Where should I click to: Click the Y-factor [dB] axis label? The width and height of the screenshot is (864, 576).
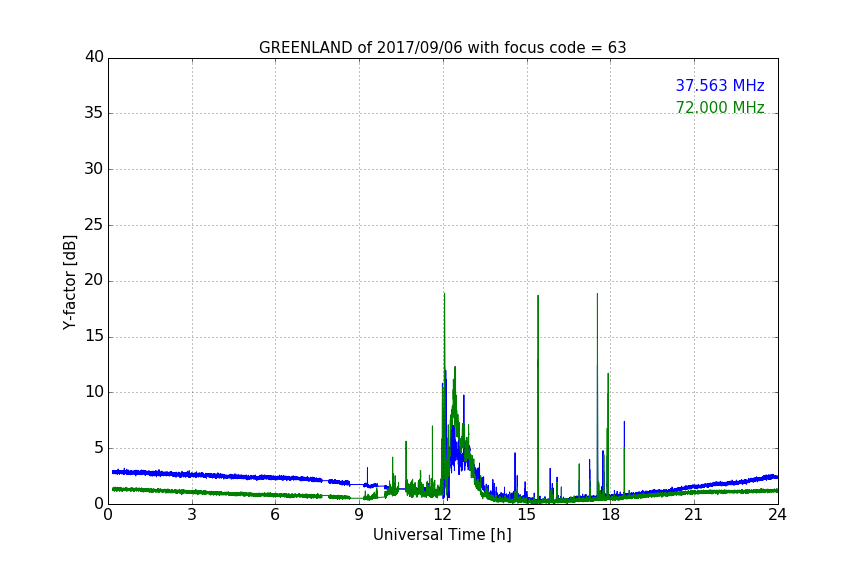click(x=70, y=282)
